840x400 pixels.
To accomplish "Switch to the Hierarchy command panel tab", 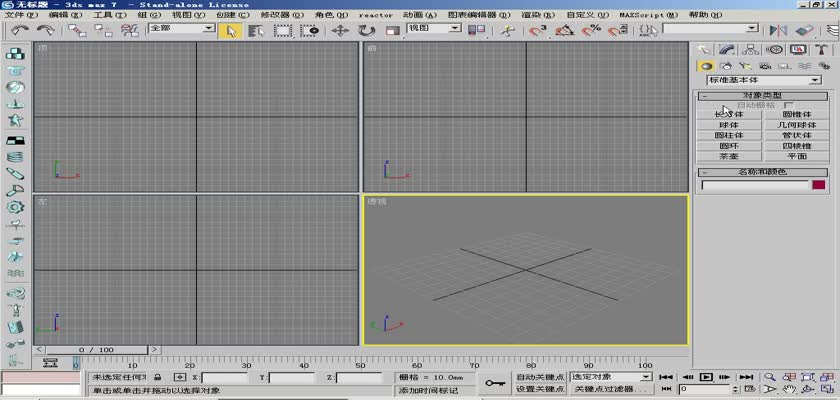I will point(750,49).
